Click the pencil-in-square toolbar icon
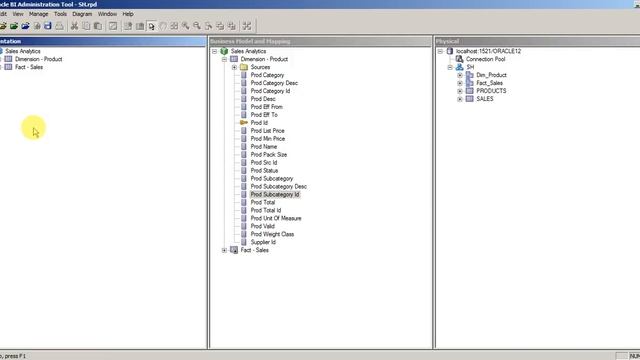 click(113, 26)
